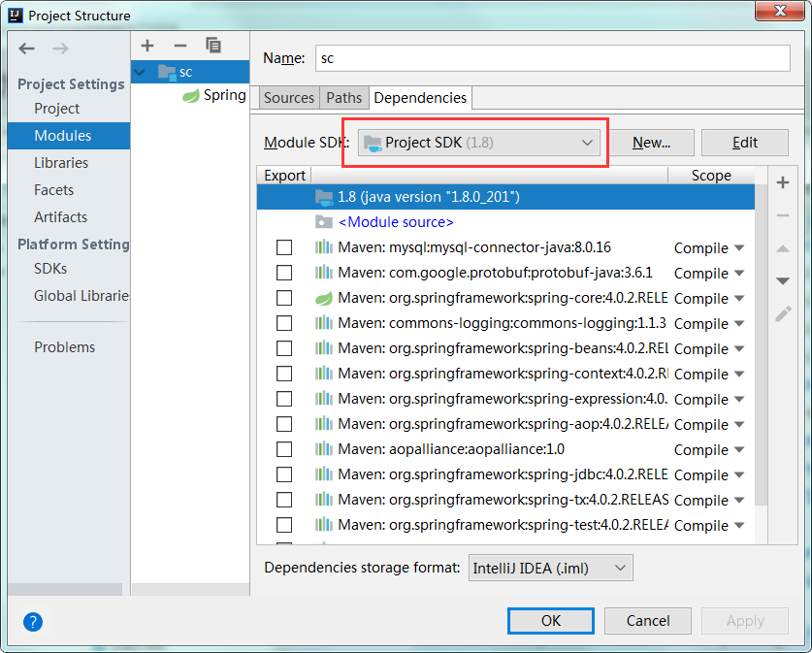The image size is (812, 653).
Task: Click the sidebar horizontal scrollbar
Action: [x=65, y=589]
